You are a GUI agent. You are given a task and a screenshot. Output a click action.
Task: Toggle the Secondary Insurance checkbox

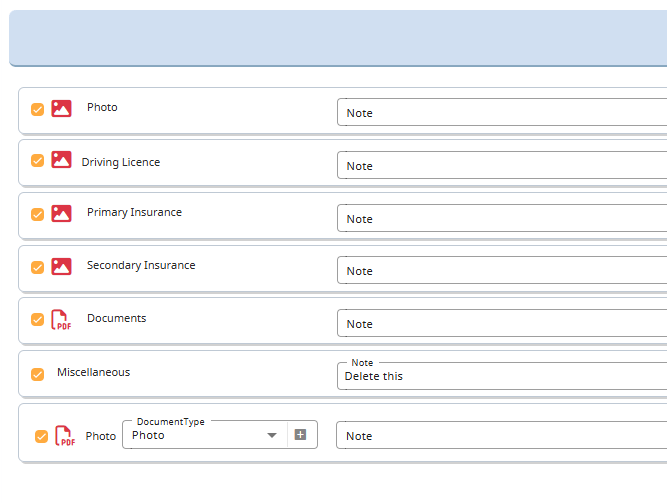pyautogui.click(x=38, y=267)
